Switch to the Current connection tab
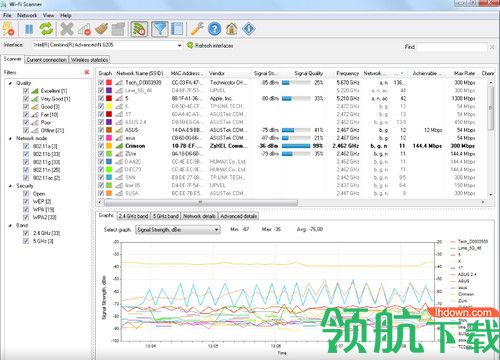This screenshot has height=360, width=500. tap(47, 60)
